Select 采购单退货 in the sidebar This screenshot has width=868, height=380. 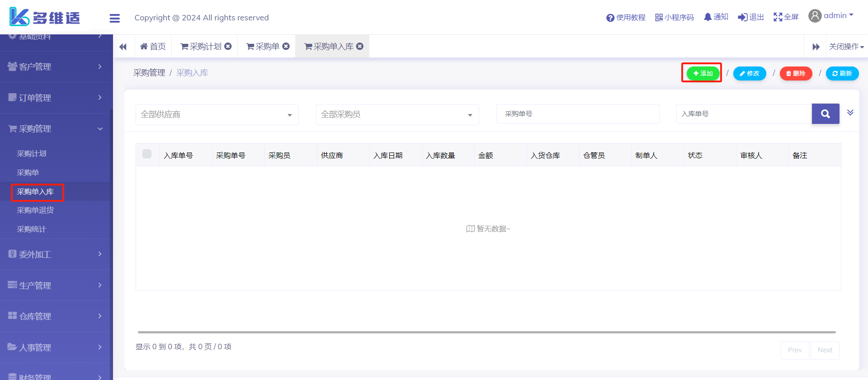point(35,210)
